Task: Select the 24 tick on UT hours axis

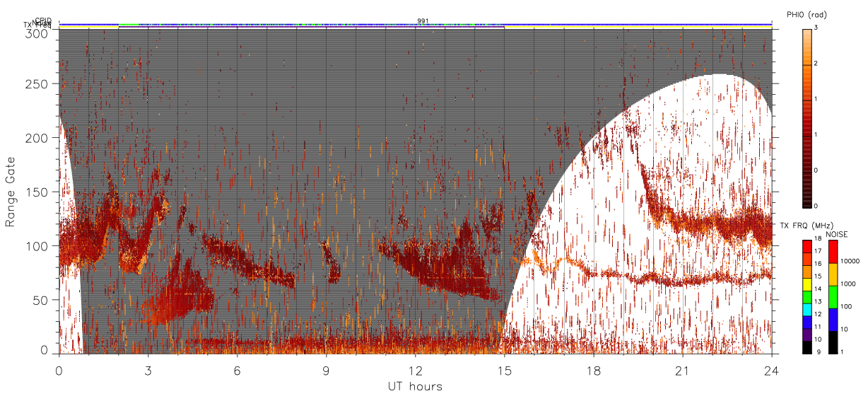Action: (x=772, y=370)
